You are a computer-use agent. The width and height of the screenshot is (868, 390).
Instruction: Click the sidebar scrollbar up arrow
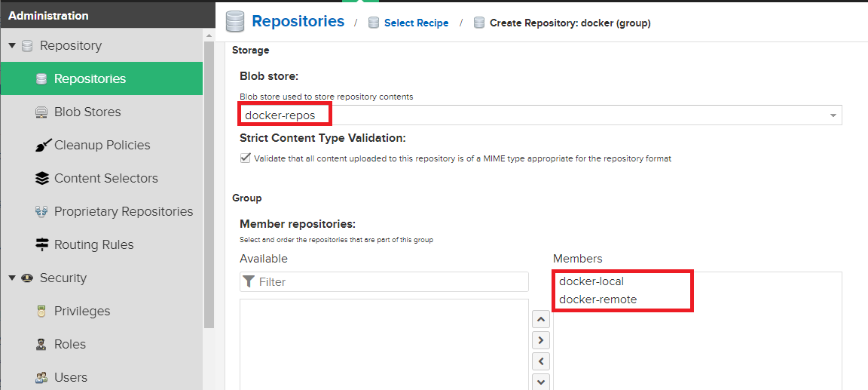pyautogui.click(x=209, y=35)
